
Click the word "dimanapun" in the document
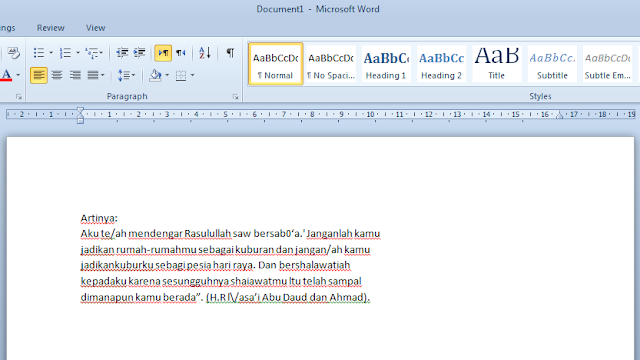tap(107, 297)
